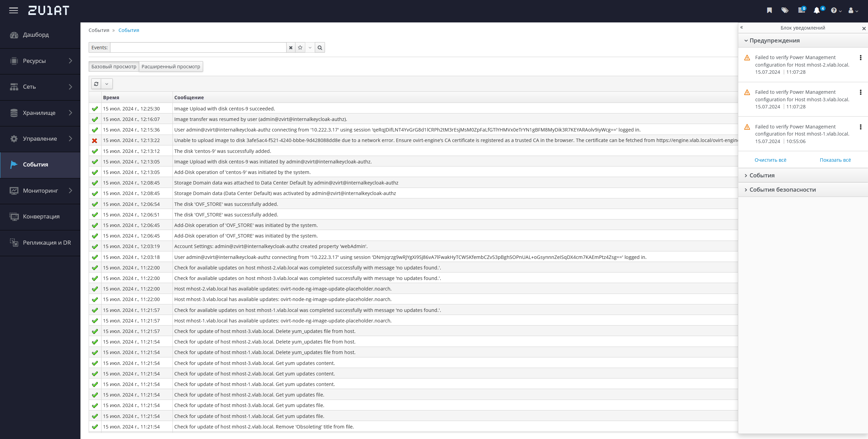Image resolution: width=868 pixels, height=439 pixels.
Task: Expand События section in notifications
Action: [x=803, y=175]
